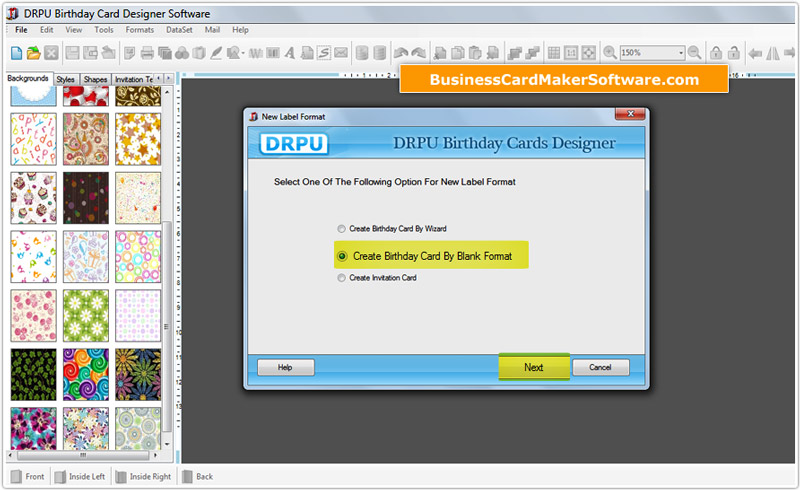Pick the cupcakes pattern background thumbnail

point(34,198)
